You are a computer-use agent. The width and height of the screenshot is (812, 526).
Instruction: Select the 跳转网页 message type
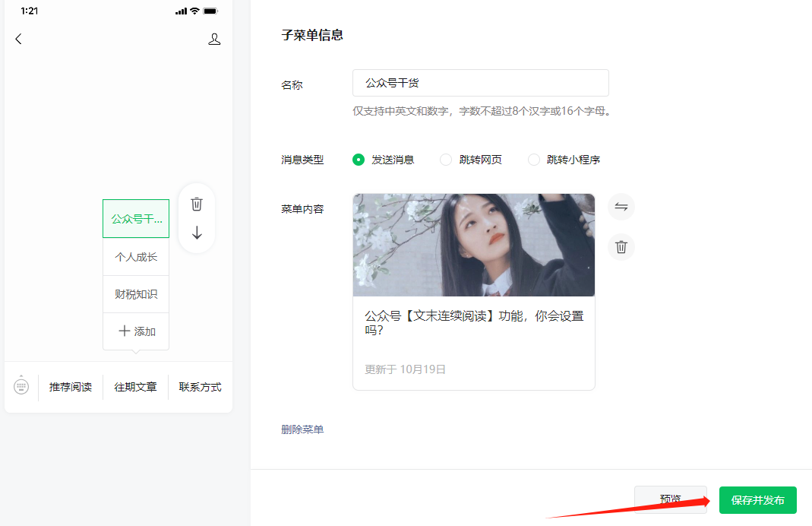tap(445, 160)
